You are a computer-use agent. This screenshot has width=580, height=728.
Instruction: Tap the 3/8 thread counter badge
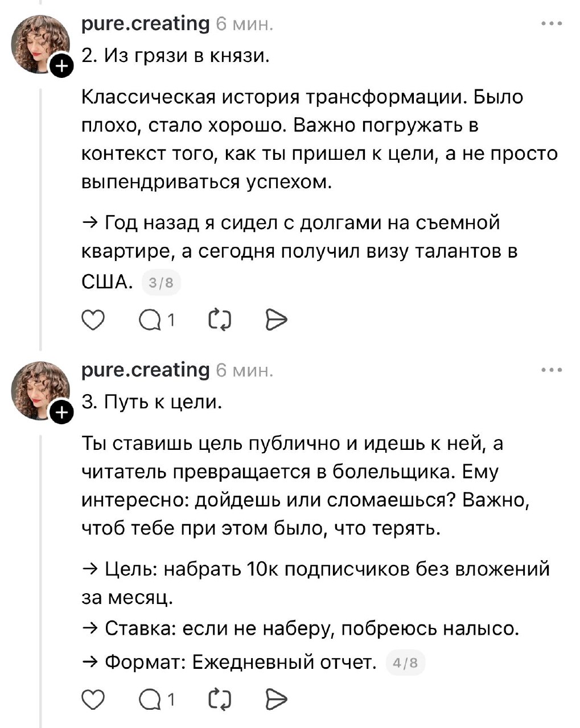pos(161,283)
